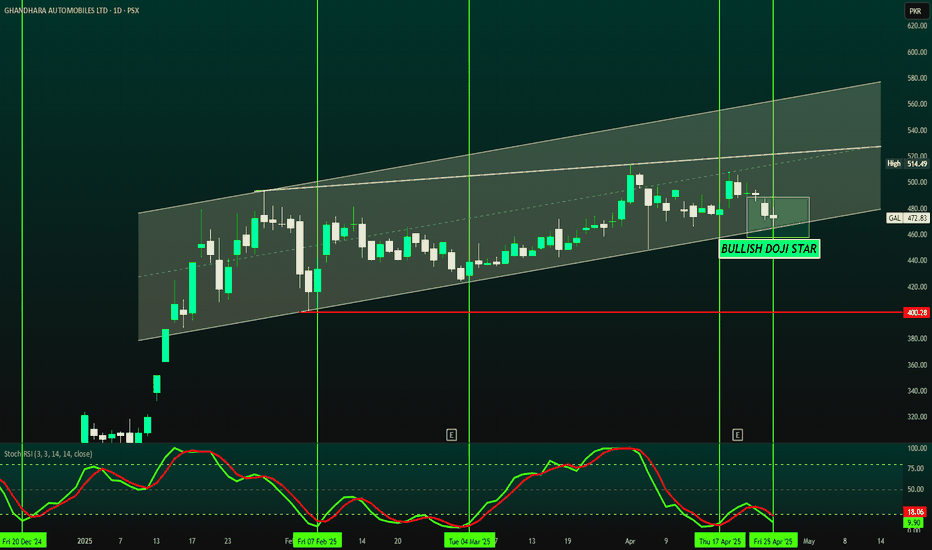Click the 560.00 price axis value
This screenshot has height=550, width=932.
point(917,104)
